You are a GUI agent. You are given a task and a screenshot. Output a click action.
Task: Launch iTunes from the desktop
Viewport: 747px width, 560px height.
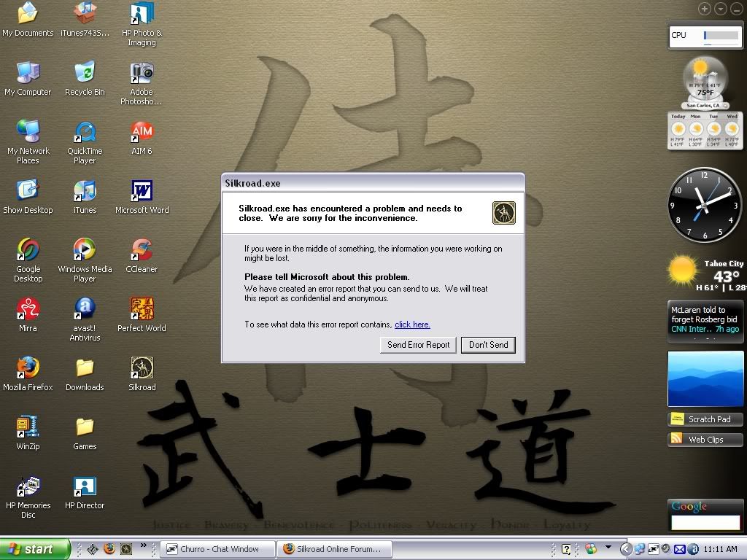pos(85,197)
